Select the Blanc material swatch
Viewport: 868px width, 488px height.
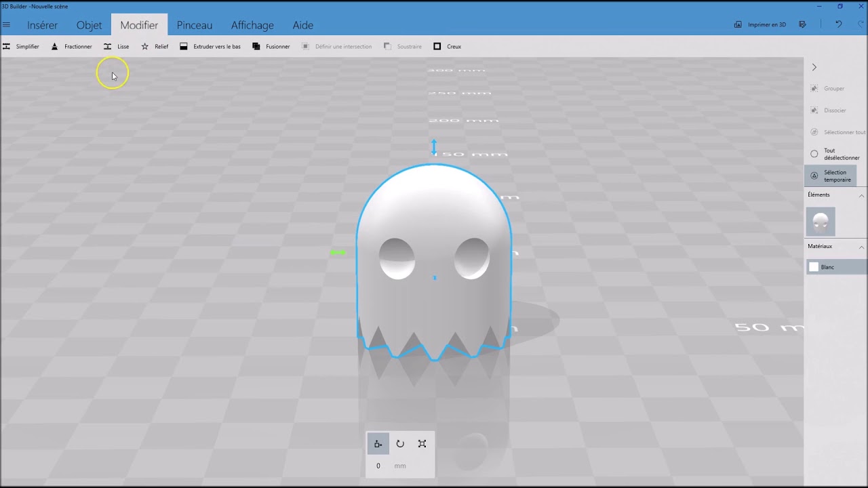835,267
